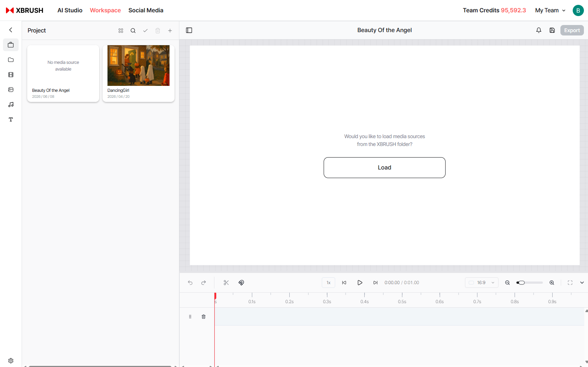Image resolution: width=588 pixels, height=367 pixels.
Task: Search projects with magnifier icon
Action: tap(133, 31)
